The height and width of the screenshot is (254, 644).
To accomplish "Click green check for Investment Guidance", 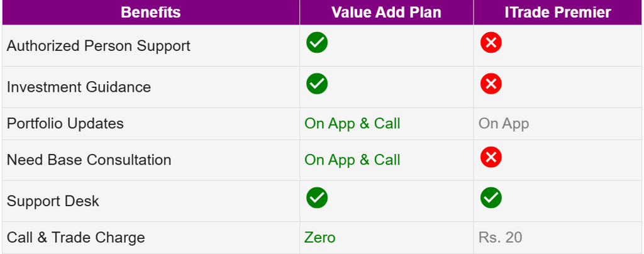I will [x=317, y=83].
